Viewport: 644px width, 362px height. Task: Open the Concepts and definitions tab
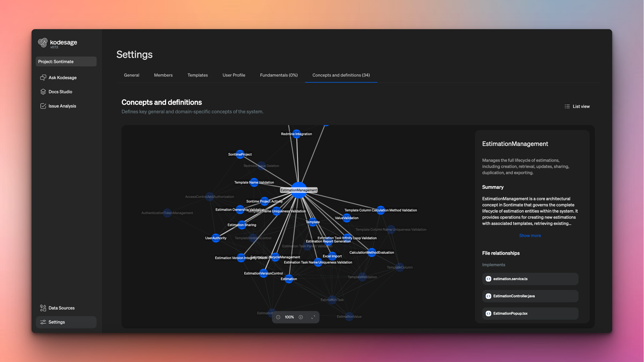coord(341,75)
